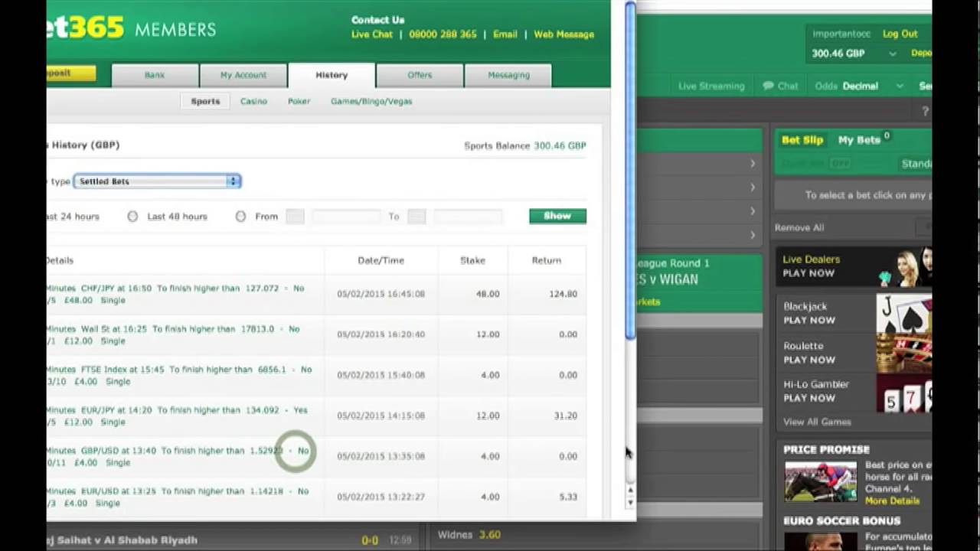Click the popup vertical scrollbar thumb
980x551 pixels.
[630, 171]
